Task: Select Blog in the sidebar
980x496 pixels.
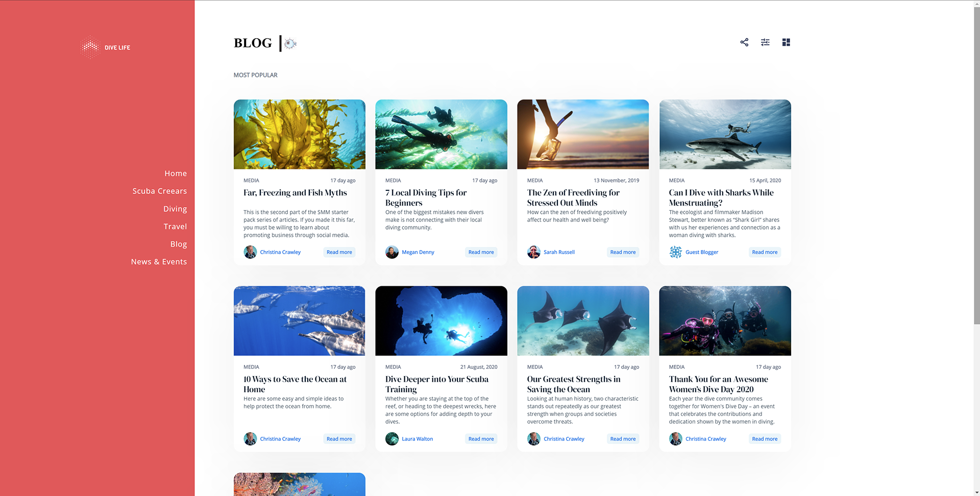Action: pos(179,244)
